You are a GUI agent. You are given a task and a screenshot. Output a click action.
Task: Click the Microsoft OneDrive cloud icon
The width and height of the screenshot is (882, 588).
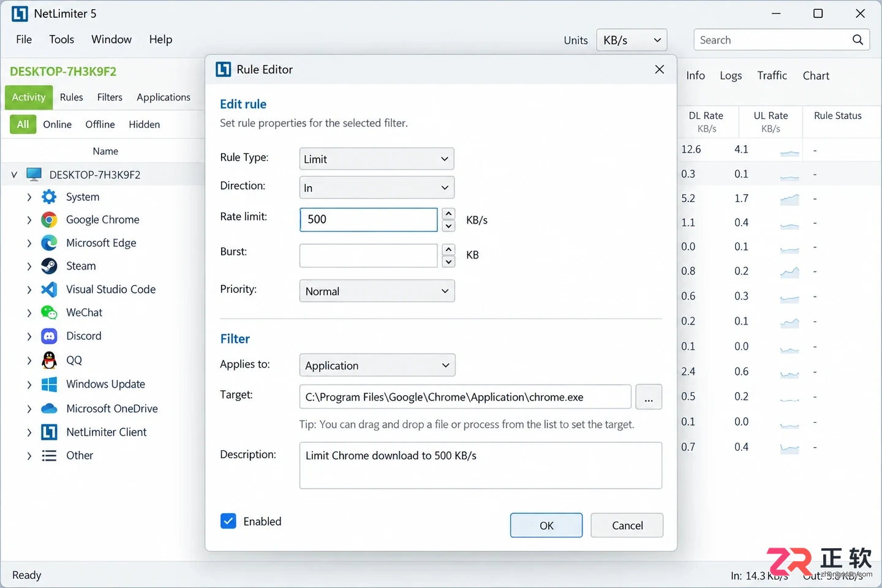click(x=49, y=409)
